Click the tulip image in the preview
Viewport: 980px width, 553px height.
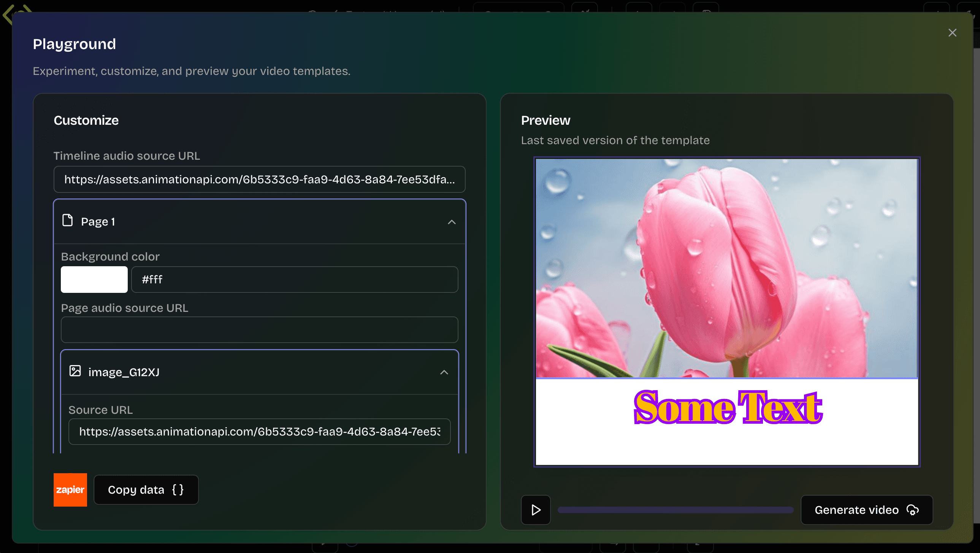[726, 268]
